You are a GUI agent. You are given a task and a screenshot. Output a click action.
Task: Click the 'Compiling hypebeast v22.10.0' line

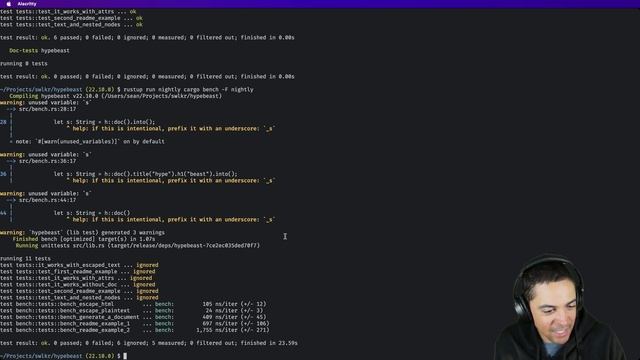tap(116, 96)
